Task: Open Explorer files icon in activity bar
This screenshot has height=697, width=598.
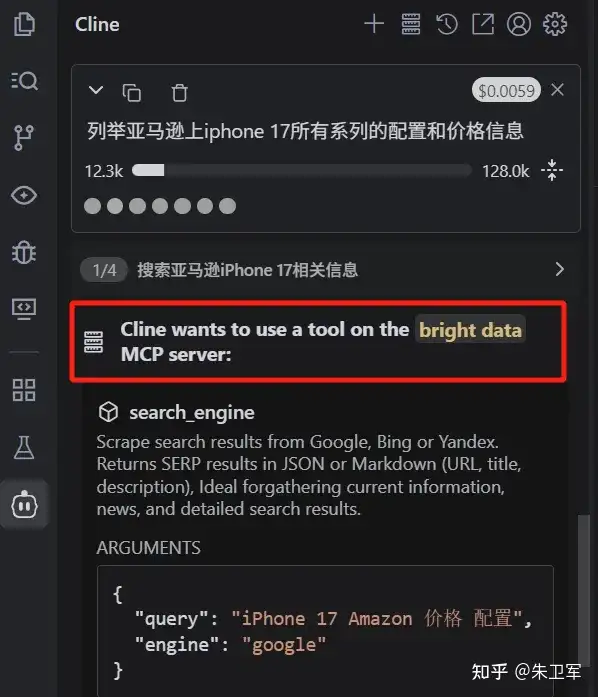Action: point(24,24)
